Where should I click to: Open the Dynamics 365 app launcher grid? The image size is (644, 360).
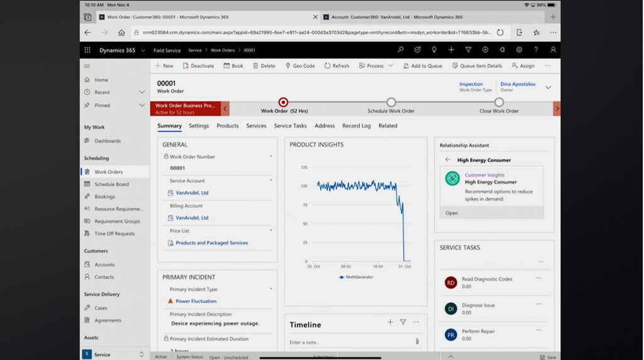pos(87,50)
